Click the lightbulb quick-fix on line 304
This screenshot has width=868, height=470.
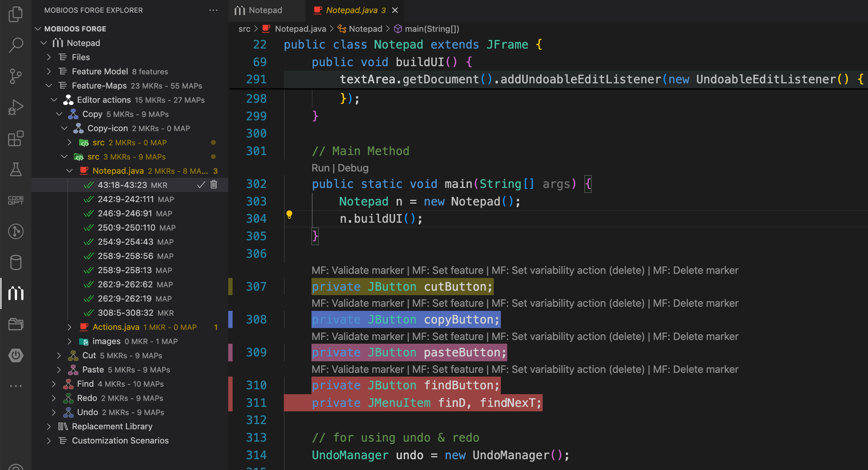click(x=289, y=214)
